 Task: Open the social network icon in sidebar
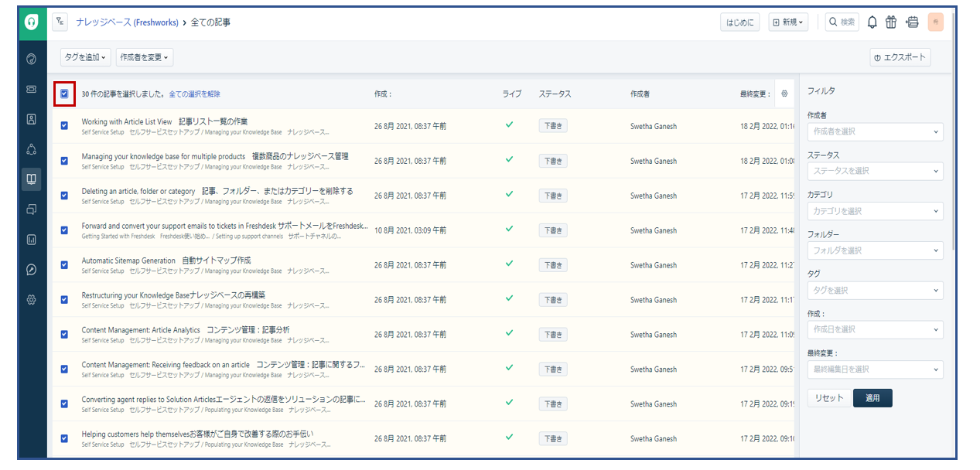[32, 149]
